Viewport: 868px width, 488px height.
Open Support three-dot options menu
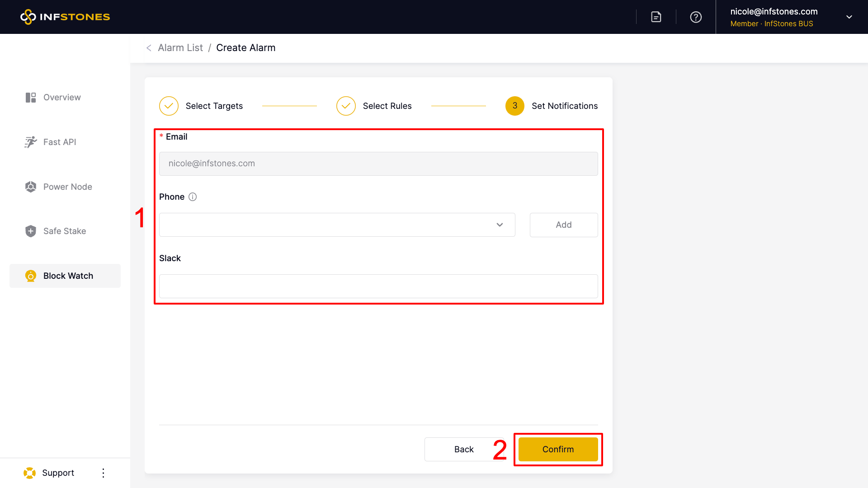click(x=103, y=473)
